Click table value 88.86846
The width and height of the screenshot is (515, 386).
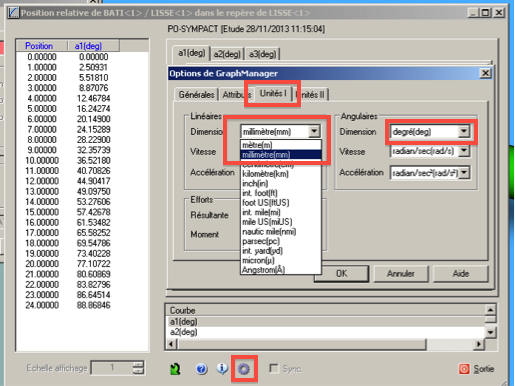click(x=93, y=305)
